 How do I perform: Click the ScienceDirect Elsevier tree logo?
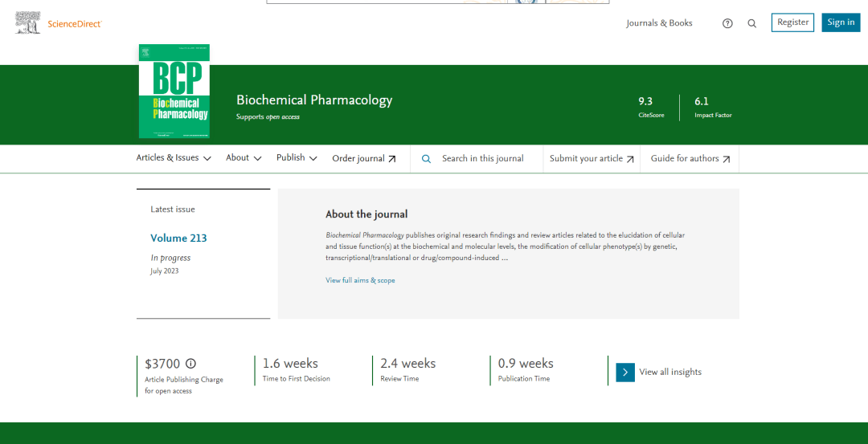(27, 23)
